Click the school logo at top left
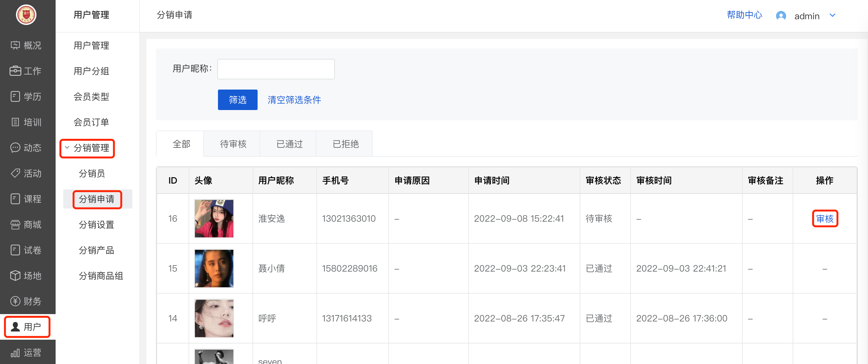The width and height of the screenshot is (868, 364). (26, 15)
